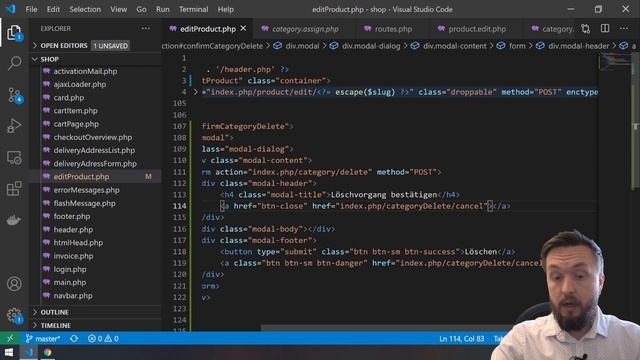Click div.modal-header in the breadcrumb
Image resolution: width=640 pixels, height=360 pixels.
[x=578, y=46]
